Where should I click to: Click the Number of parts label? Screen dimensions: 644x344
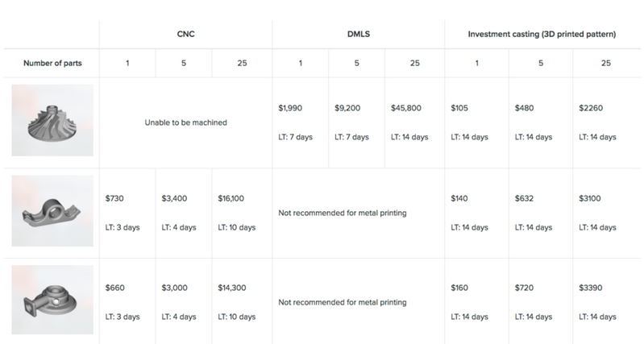52,63
